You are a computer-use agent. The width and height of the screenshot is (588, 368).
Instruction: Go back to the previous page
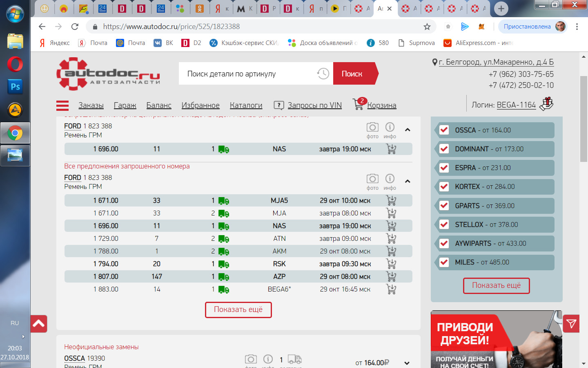(42, 27)
